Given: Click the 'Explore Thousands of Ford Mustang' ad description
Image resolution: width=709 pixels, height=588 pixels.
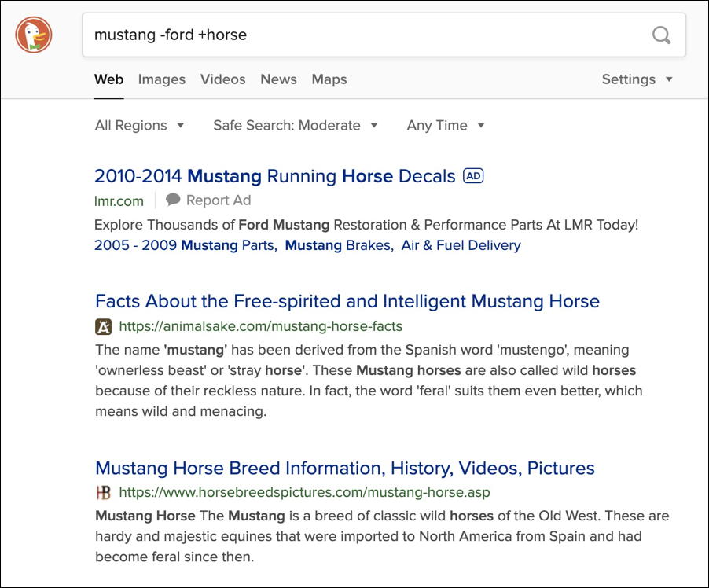Looking at the screenshot, I should point(366,224).
